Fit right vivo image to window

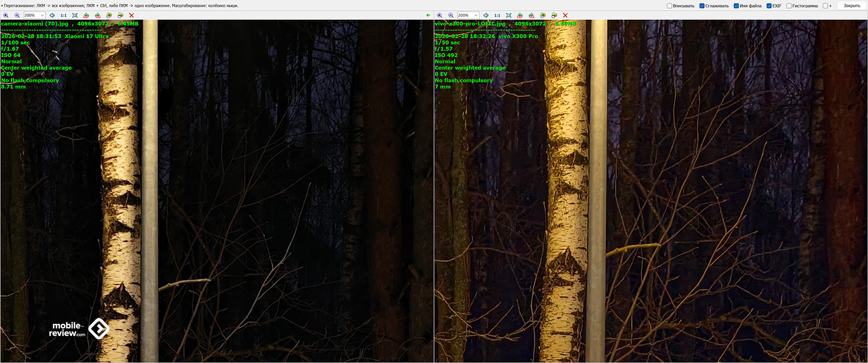point(508,15)
